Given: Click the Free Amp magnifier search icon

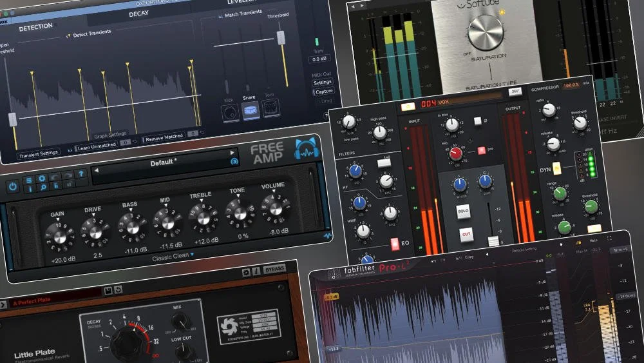Looking at the screenshot, I should (x=43, y=188).
